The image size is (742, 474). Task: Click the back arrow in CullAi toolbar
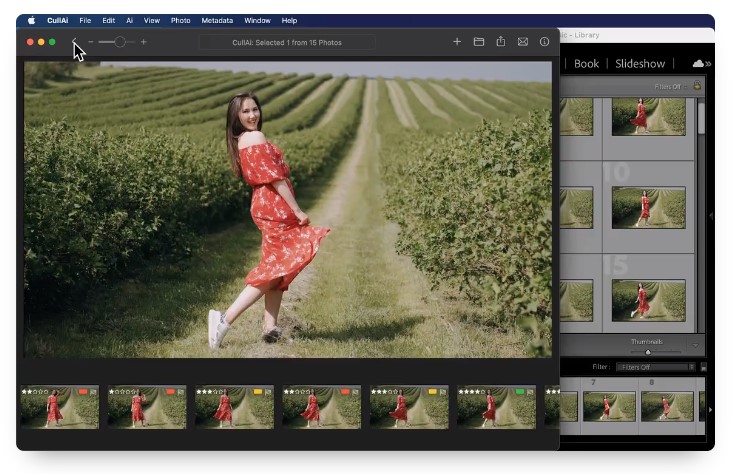74,42
